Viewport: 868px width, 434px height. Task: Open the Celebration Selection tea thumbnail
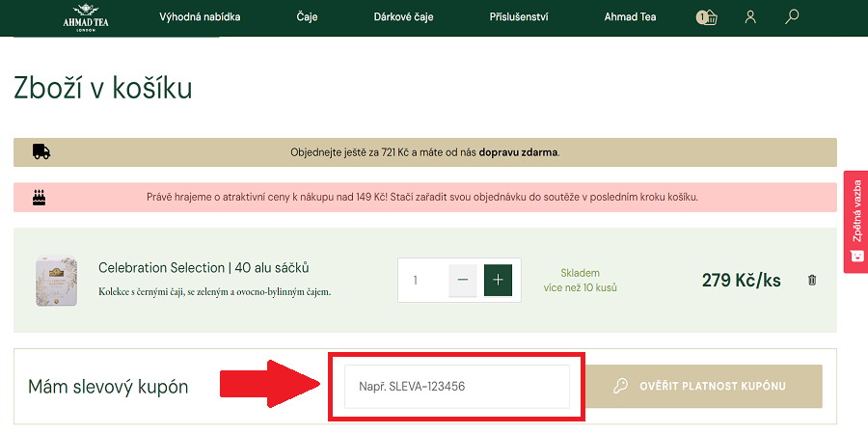55,281
